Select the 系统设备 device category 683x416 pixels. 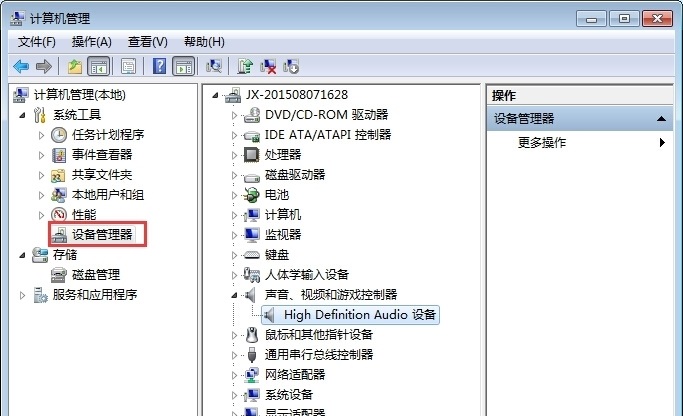pos(289,395)
